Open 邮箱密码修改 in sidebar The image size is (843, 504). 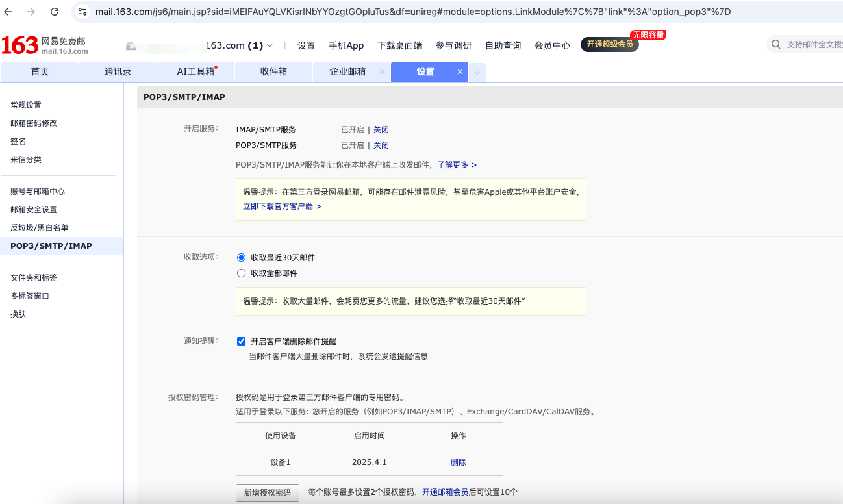(x=34, y=123)
